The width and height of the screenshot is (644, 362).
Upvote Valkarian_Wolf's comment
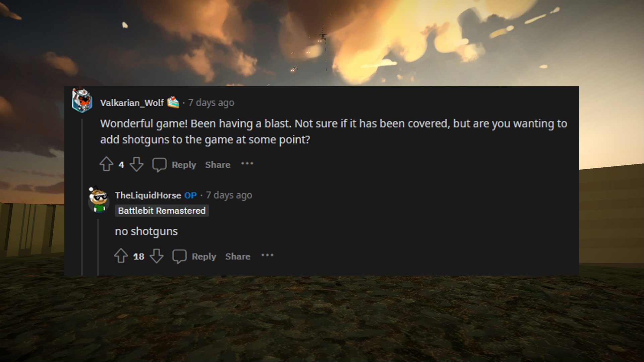tap(106, 164)
